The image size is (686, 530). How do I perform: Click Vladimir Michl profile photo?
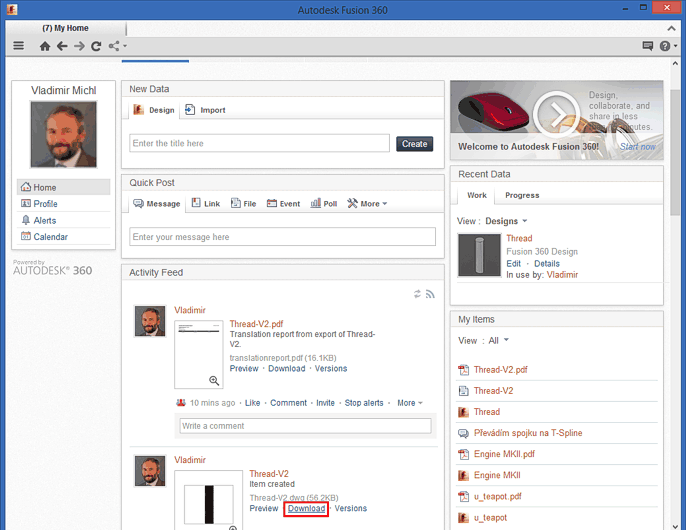(63, 134)
